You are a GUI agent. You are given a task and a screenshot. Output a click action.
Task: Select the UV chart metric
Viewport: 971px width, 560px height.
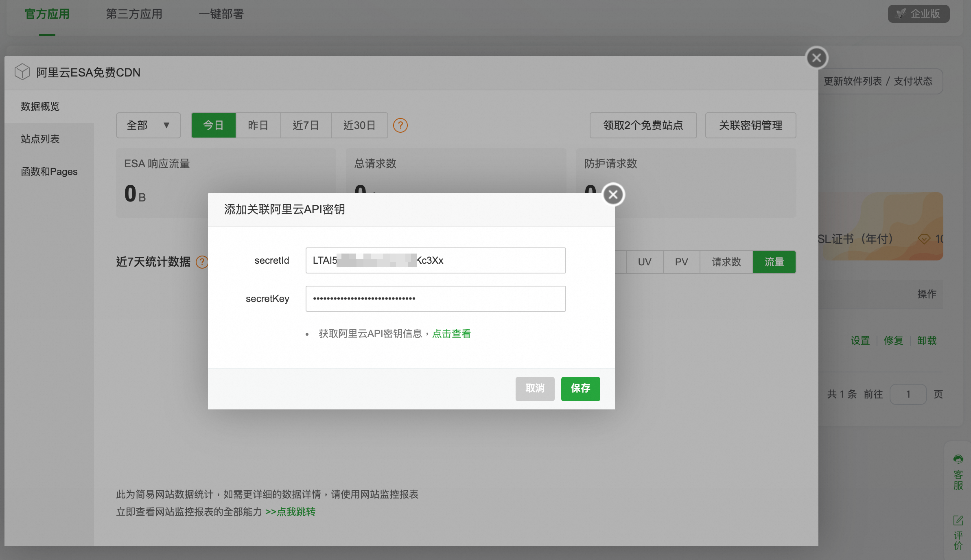tap(644, 262)
